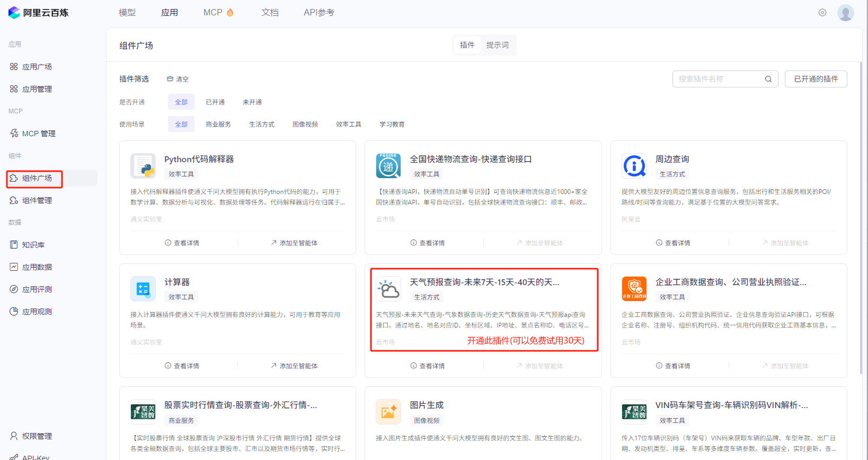View details of Python代码解释器
The height and width of the screenshot is (460, 868).
182,243
